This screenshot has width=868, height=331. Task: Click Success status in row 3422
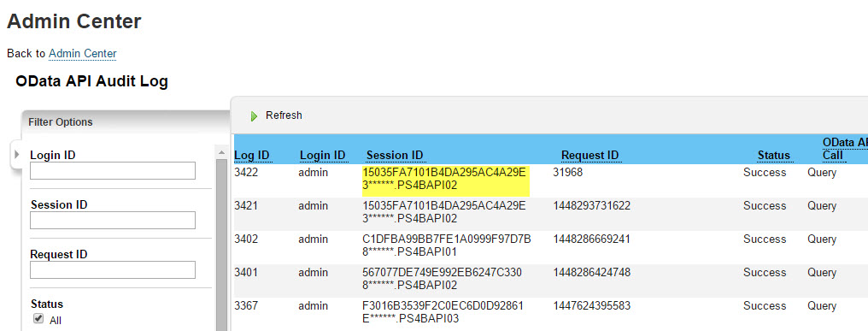[x=765, y=173]
